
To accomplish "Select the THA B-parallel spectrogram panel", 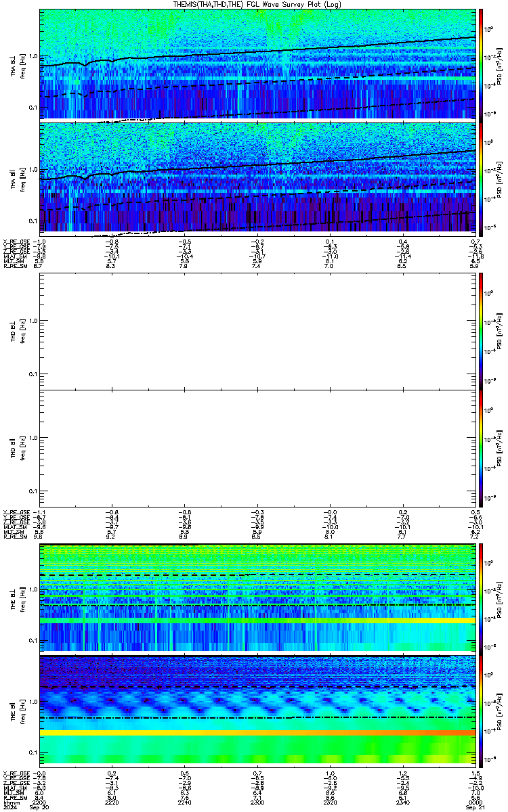I will tap(257, 177).
